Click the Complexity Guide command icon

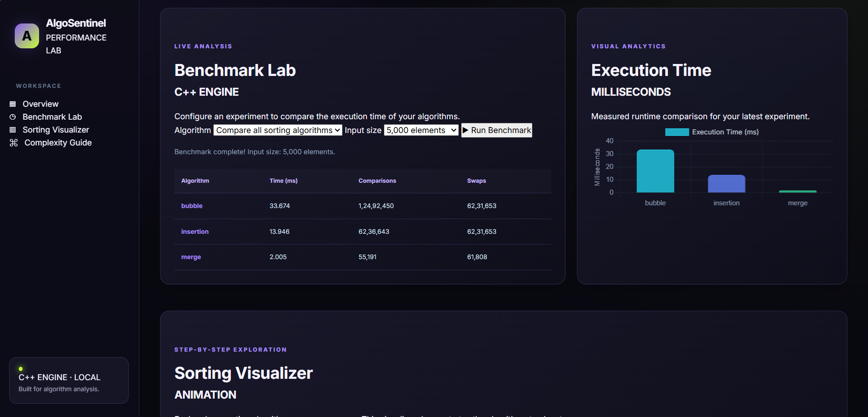[x=14, y=143]
